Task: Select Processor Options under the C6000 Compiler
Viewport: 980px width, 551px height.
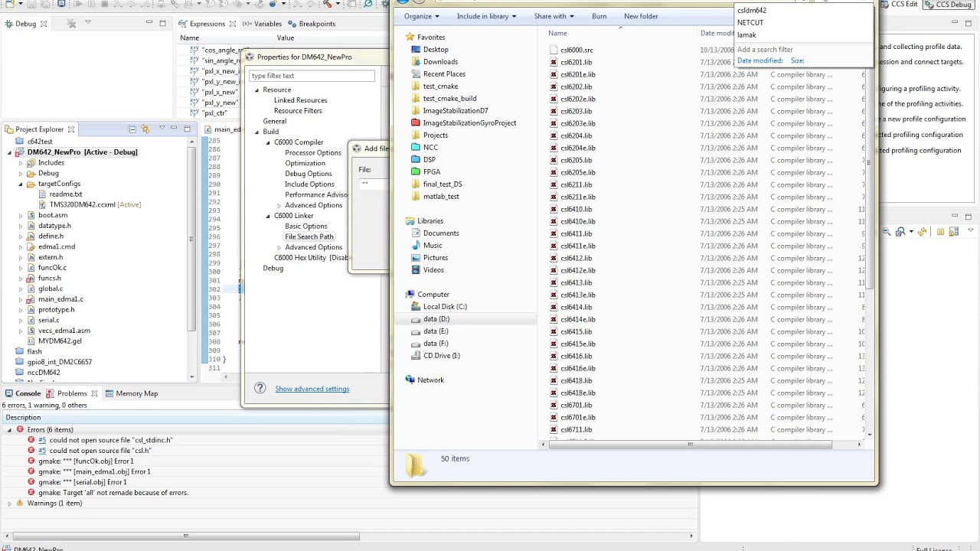Action: coord(313,153)
